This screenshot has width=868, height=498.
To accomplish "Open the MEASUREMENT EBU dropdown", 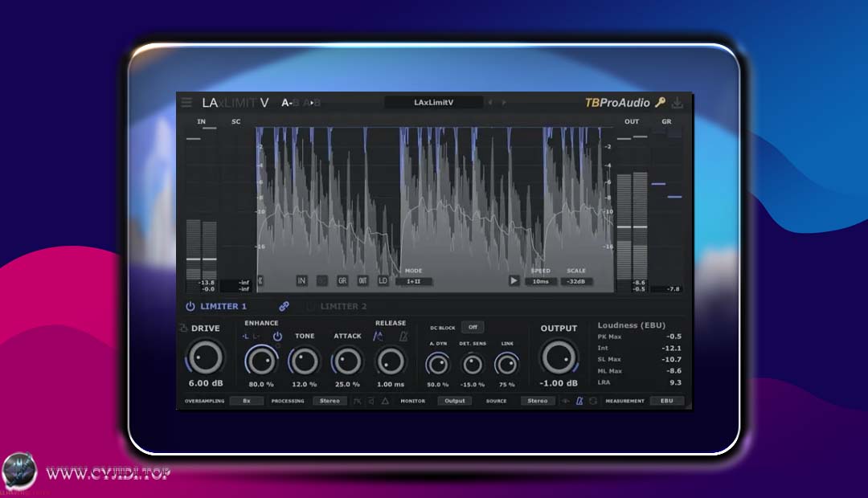I will click(666, 401).
